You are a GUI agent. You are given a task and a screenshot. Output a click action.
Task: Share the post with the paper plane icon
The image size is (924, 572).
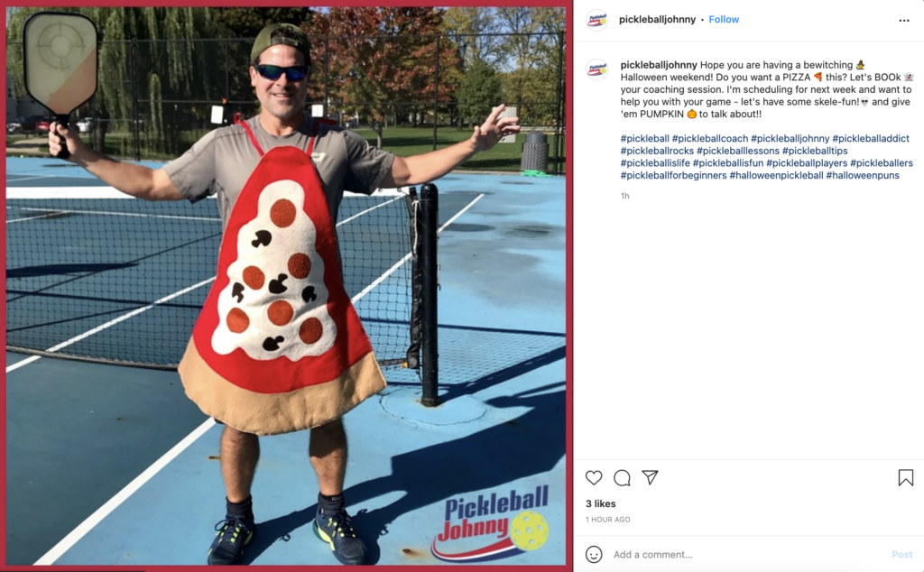point(650,477)
